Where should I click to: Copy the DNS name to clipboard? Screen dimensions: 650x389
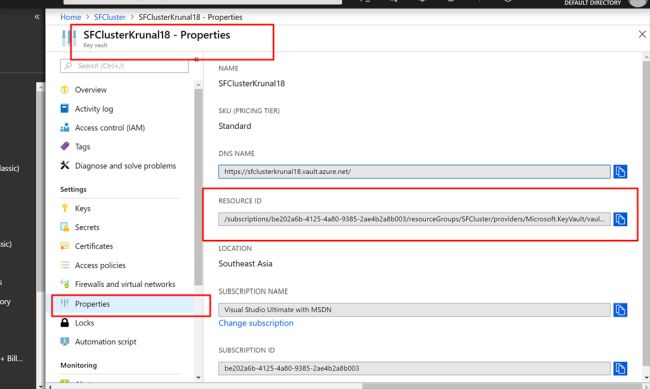(620, 172)
